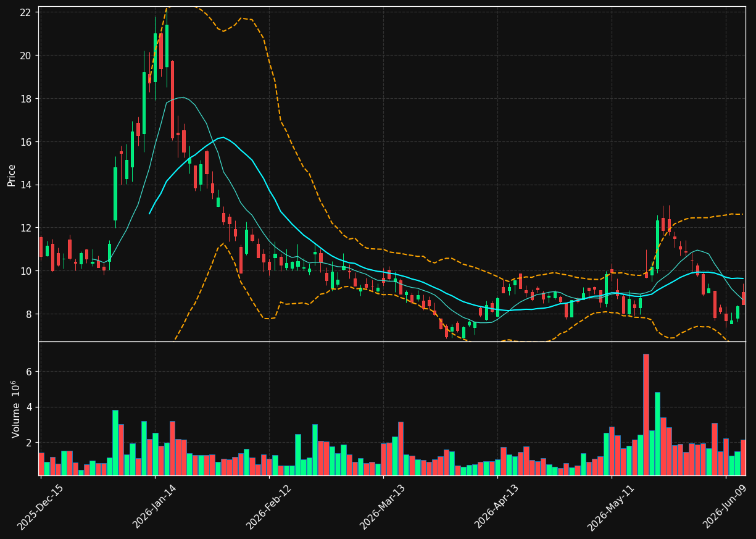The width and height of the screenshot is (756, 539).
Task: Select the 16 tick on the price axis
Action: 27,142
